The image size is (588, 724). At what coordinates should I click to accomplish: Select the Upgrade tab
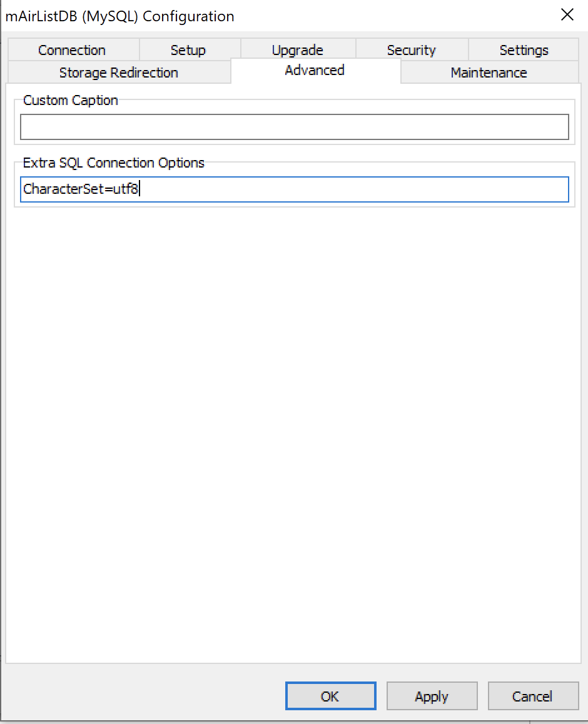pos(297,50)
